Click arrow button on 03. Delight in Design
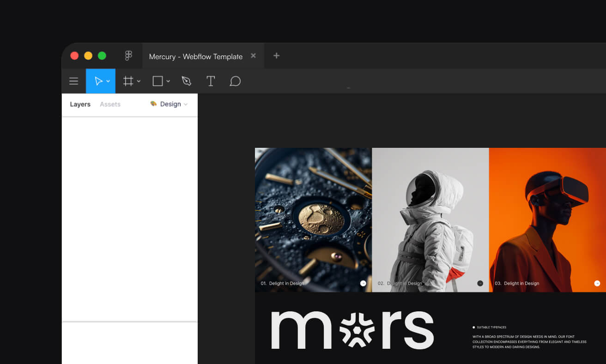This screenshot has height=364, width=606. tap(597, 283)
